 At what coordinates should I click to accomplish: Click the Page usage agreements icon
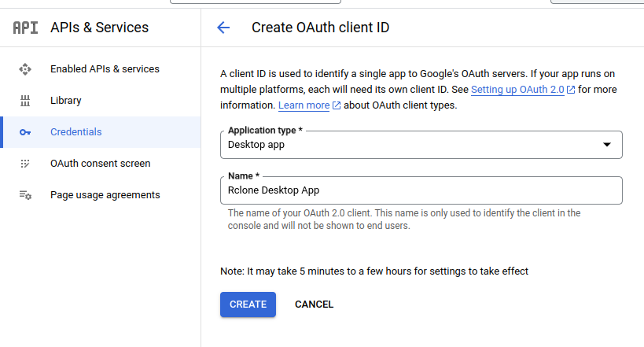[x=25, y=195]
